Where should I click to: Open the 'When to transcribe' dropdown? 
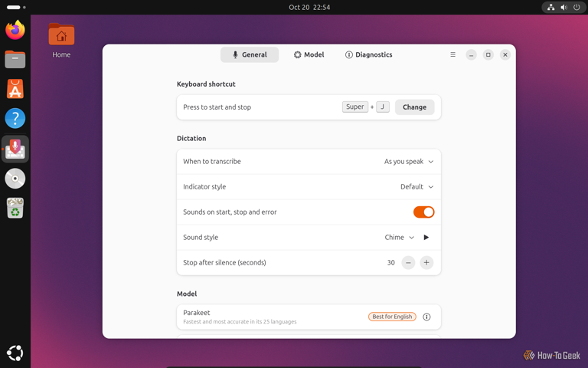tap(409, 162)
